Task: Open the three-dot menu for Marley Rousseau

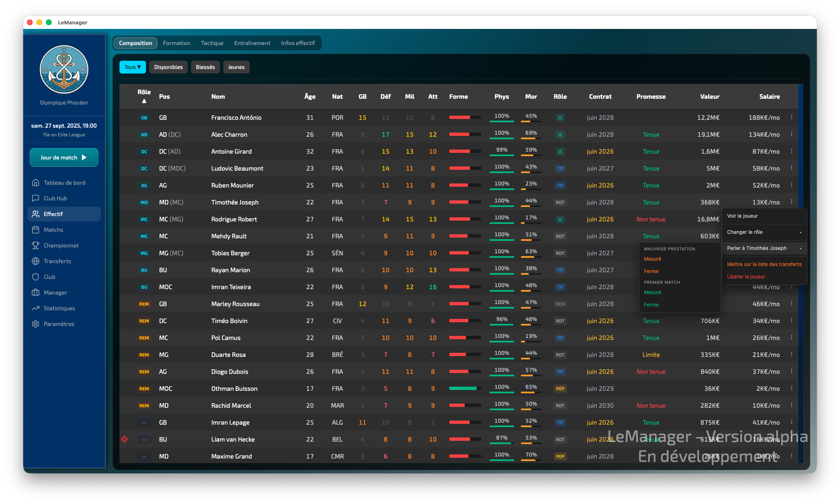Action: tap(792, 304)
